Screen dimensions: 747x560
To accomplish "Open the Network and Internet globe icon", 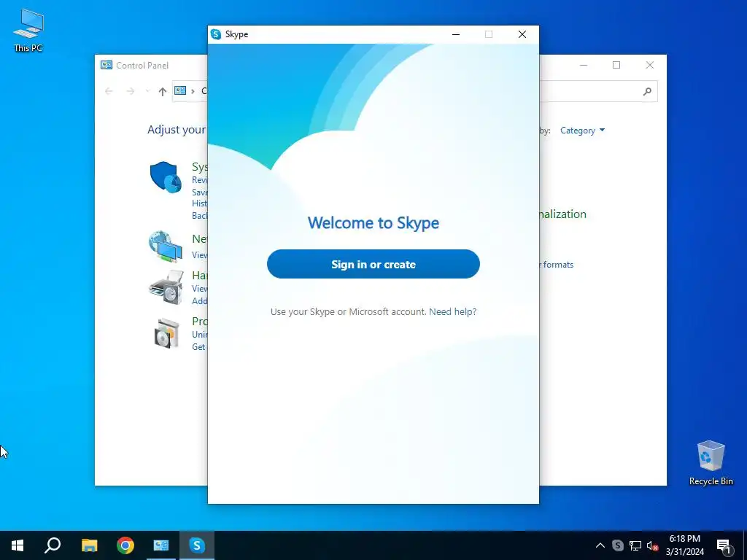I will click(166, 246).
